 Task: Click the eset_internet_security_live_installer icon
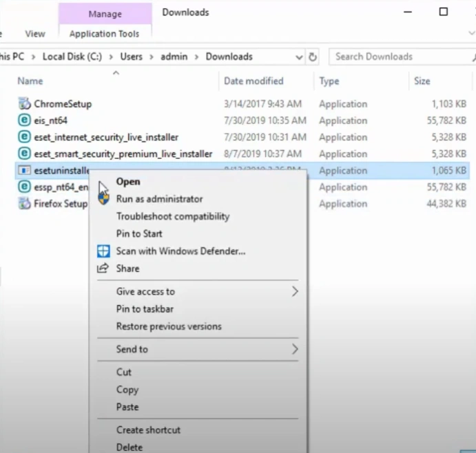pyautogui.click(x=24, y=137)
